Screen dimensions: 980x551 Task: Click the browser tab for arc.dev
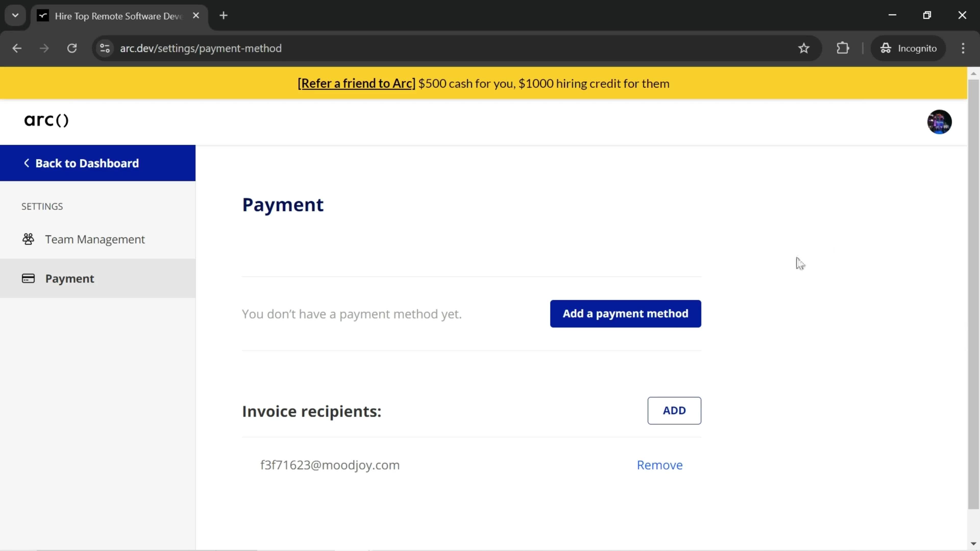[x=118, y=16]
